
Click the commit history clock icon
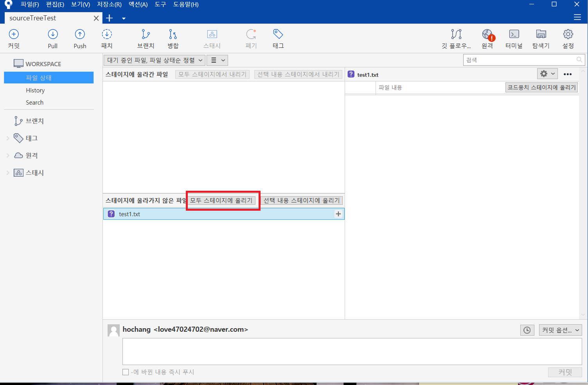click(527, 330)
